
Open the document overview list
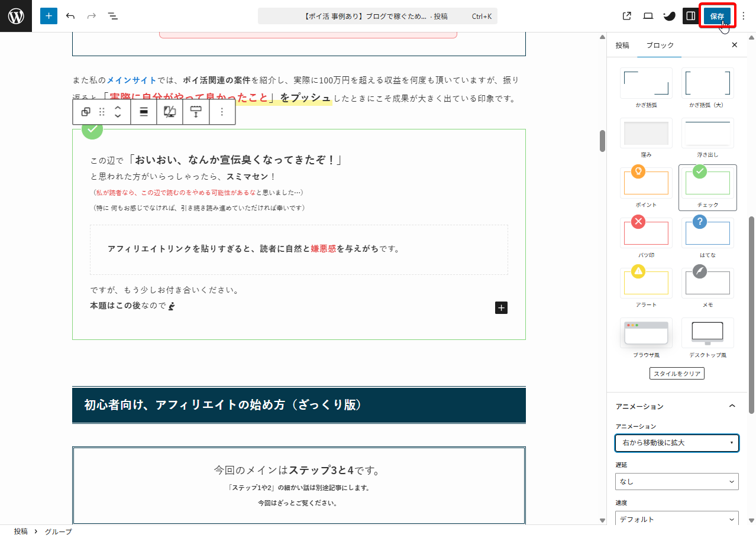113,16
